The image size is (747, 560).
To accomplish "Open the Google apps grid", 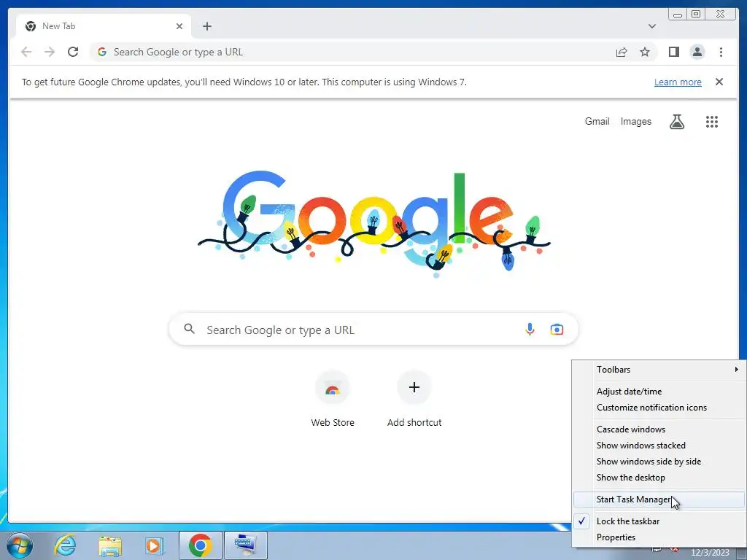I will pyautogui.click(x=712, y=122).
